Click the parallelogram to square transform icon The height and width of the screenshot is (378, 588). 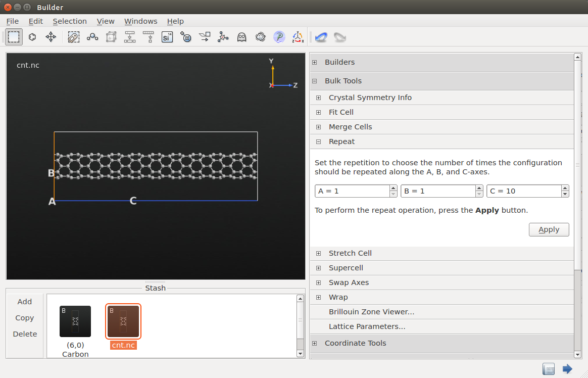tap(205, 37)
